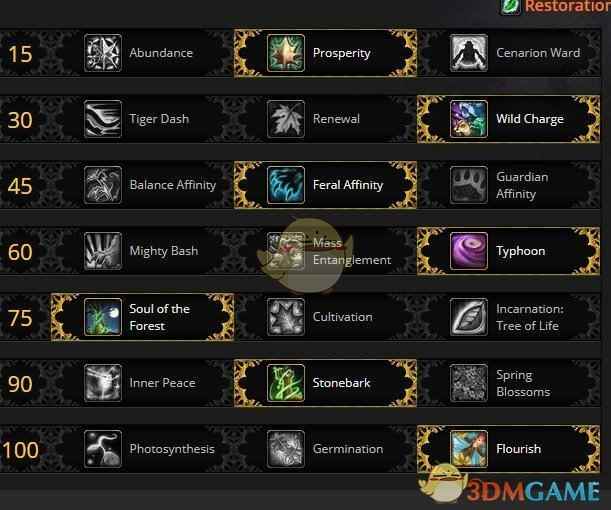Image resolution: width=611 pixels, height=510 pixels.
Task: Choose the Germination talent
Action: tap(325, 449)
